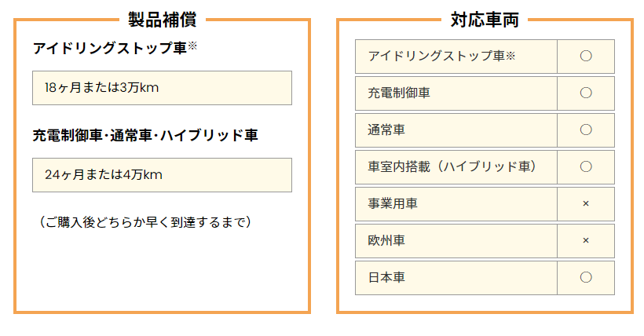Select the 事業用車 table row label
The width and height of the screenshot is (644, 336).
pos(393,203)
